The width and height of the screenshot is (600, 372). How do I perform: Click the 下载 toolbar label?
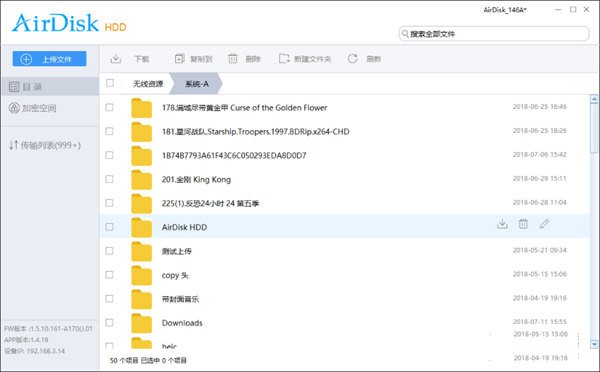tap(142, 59)
